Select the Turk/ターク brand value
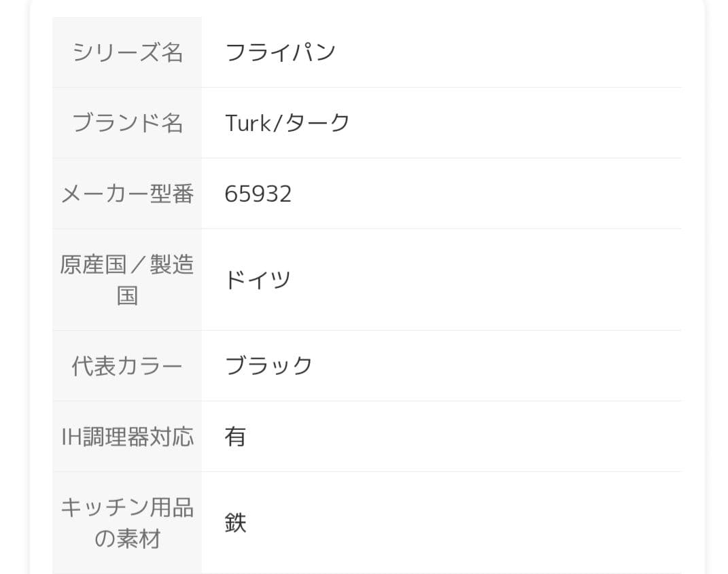The width and height of the screenshot is (728, 574). coord(287,123)
